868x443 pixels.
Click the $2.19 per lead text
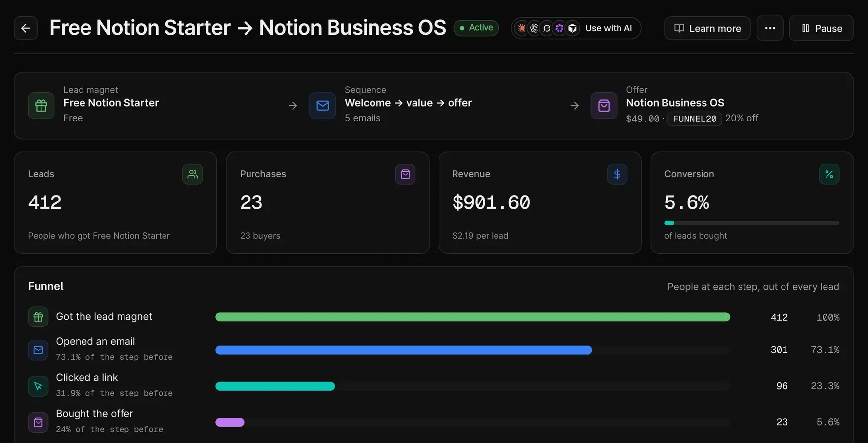click(x=480, y=236)
